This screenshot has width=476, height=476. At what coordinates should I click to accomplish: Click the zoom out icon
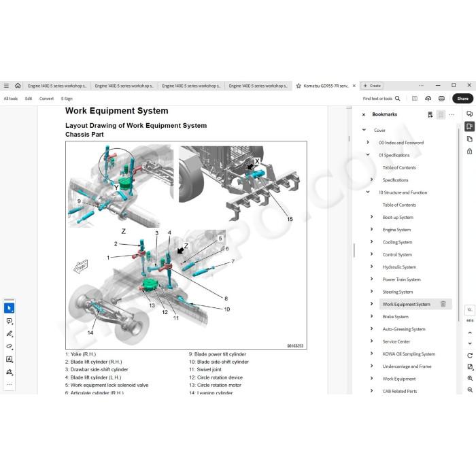point(470,390)
